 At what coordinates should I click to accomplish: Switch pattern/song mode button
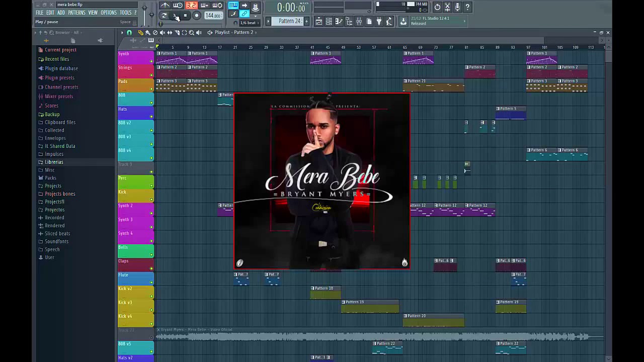[x=164, y=16]
